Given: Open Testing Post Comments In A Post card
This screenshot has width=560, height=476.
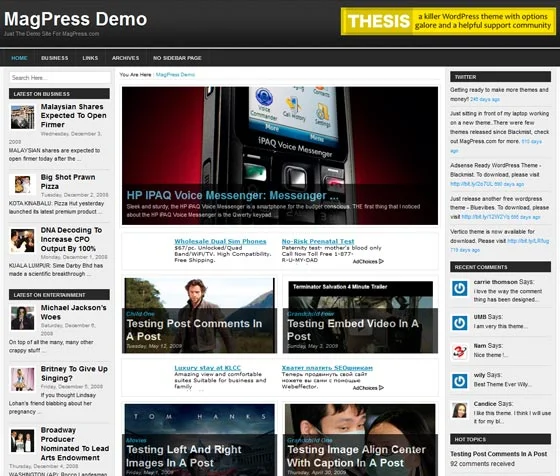Looking at the screenshot, I should tap(194, 330).
